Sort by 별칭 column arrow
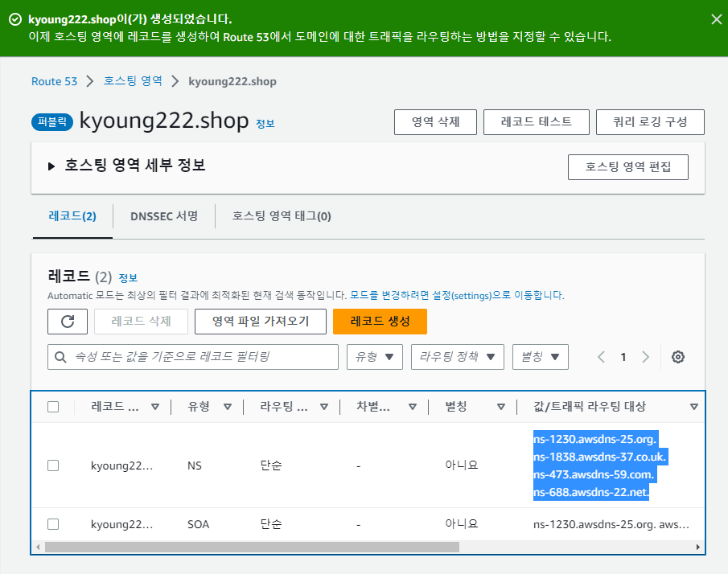The image size is (728, 574). [x=501, y=407]
